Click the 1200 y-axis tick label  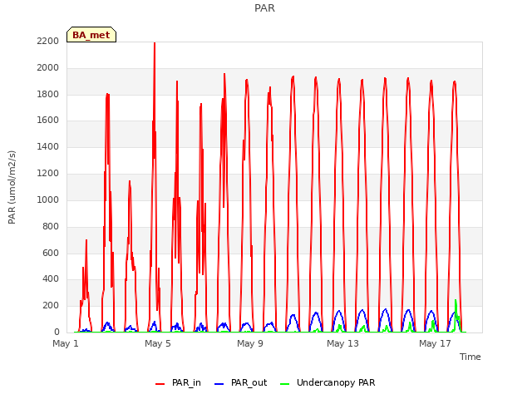coord(48,173)
